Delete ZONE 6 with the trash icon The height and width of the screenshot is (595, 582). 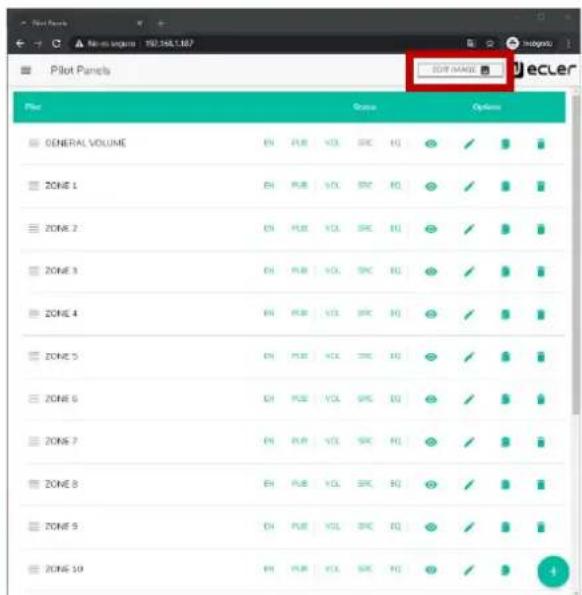(541, 399)
